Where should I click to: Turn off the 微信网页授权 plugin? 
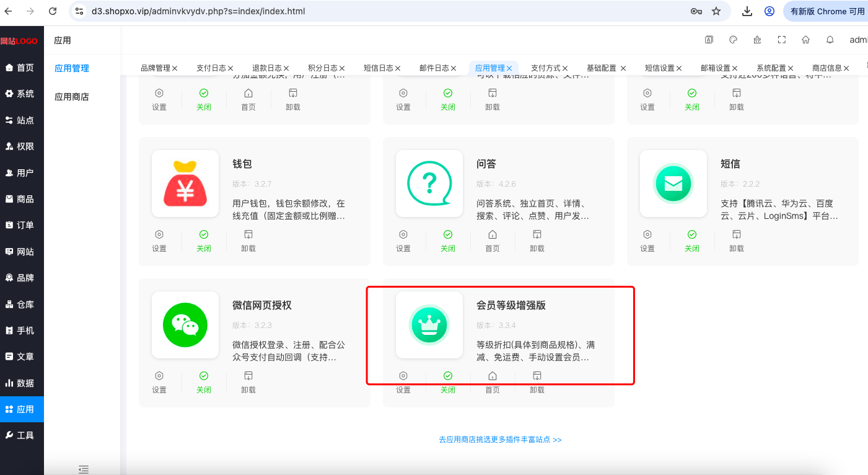click(204, 382)
